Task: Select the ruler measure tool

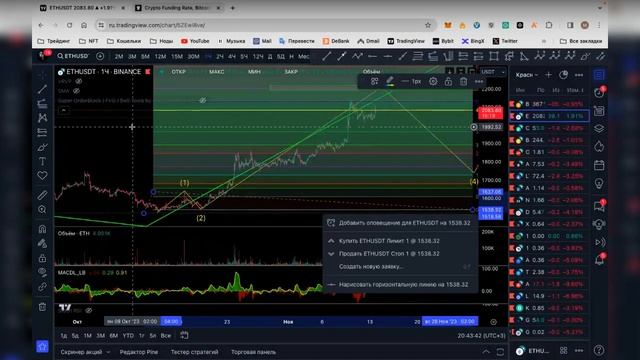Action: [x=42, y=195]
